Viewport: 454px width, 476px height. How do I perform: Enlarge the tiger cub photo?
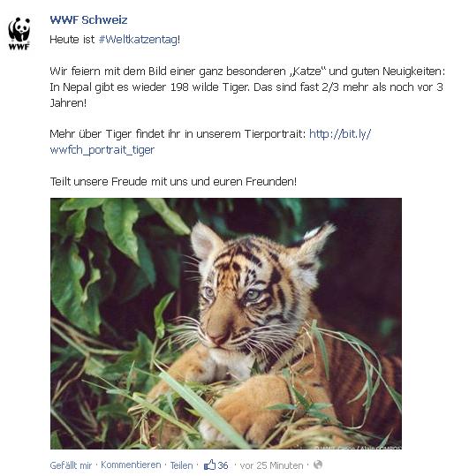point(226,323)
